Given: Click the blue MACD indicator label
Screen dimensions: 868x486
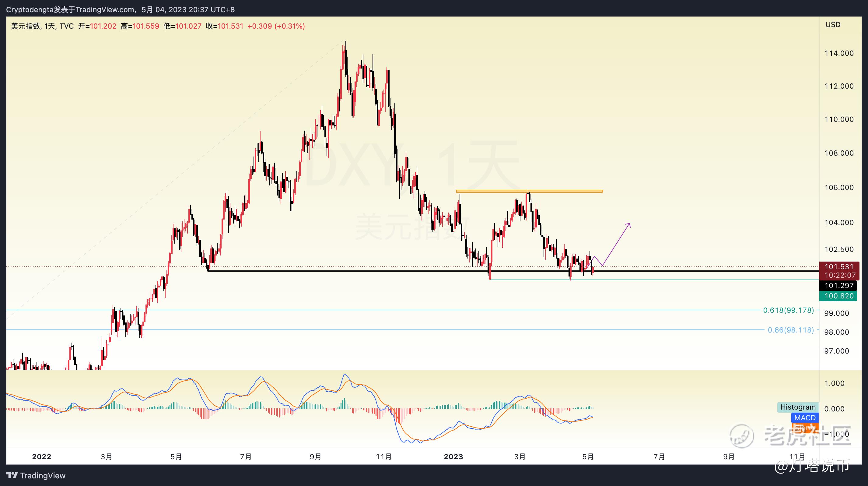Looking at the screenshot, I should (x=805, y=418).
